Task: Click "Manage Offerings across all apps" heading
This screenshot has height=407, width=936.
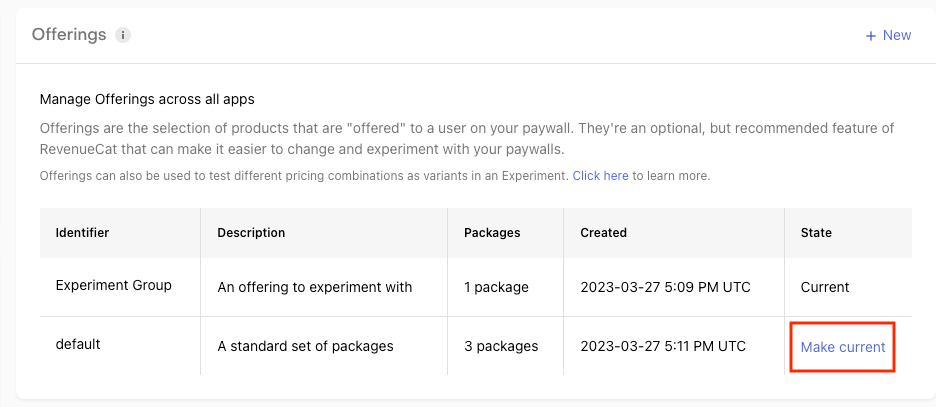Action: (147, 99)
